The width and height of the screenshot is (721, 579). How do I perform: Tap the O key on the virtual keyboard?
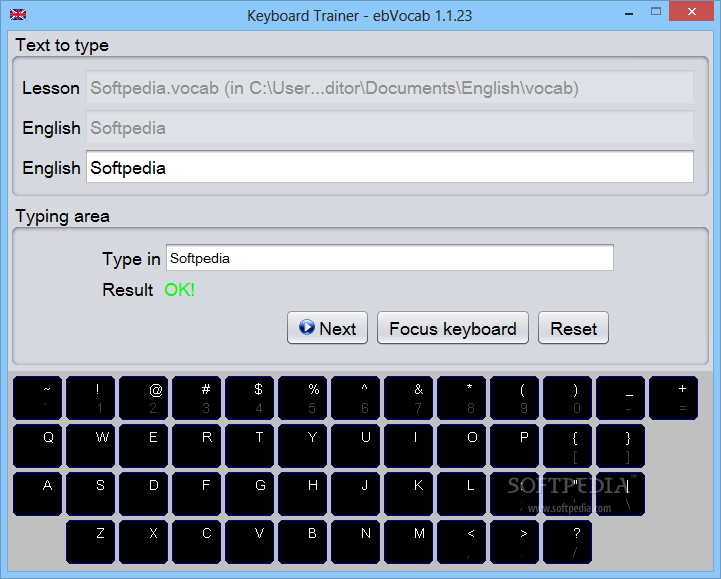coord(462,446)
